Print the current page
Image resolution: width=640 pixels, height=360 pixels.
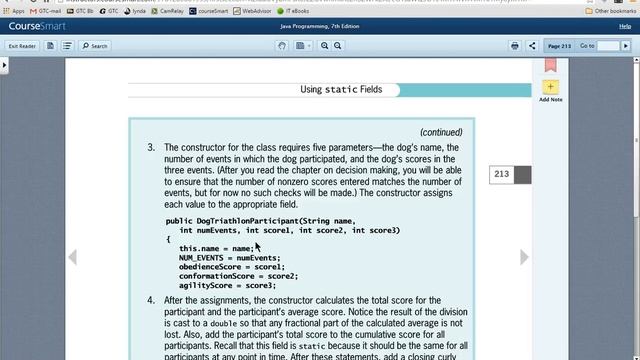point(515,46)
